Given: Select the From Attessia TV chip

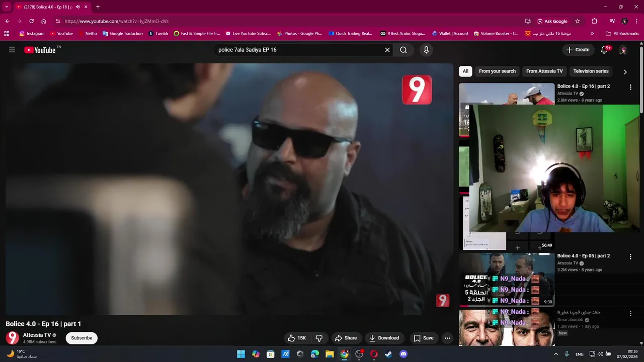Looking at the screenshot, I should 544,71.
